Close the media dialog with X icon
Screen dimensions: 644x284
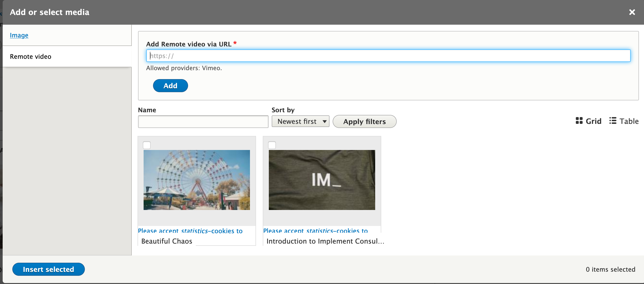point(632,12)
